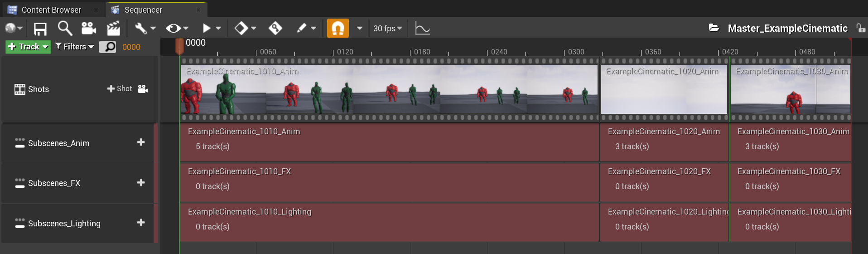This screenshot has width=868, height=254.
Task: Select the ExampleCinematic_1030_Lighting section
Action: 791,222
